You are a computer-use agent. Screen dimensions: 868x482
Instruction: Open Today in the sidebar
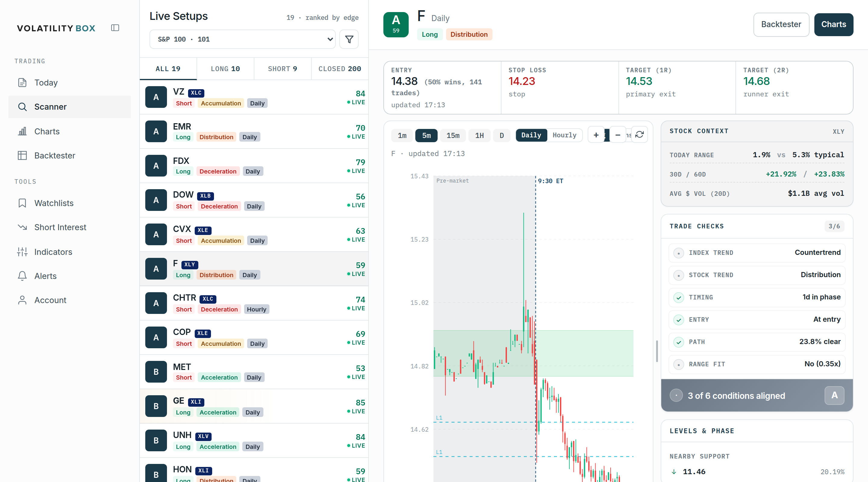69,83
